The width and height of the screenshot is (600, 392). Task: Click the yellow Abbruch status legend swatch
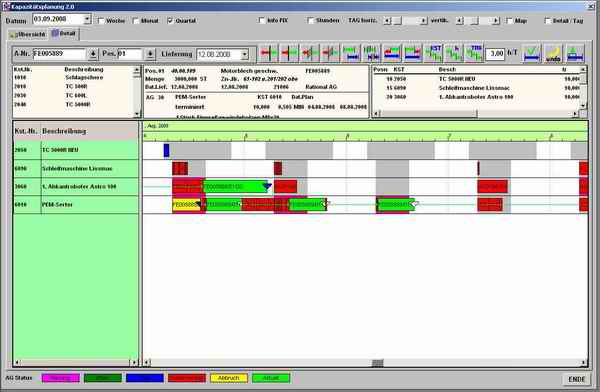click(228, 378)
